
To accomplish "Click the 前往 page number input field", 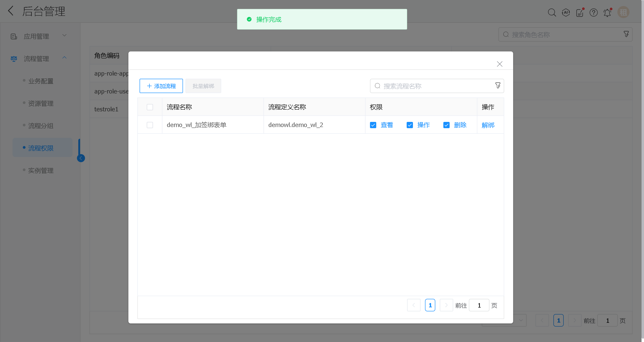I will click(479, 305).
